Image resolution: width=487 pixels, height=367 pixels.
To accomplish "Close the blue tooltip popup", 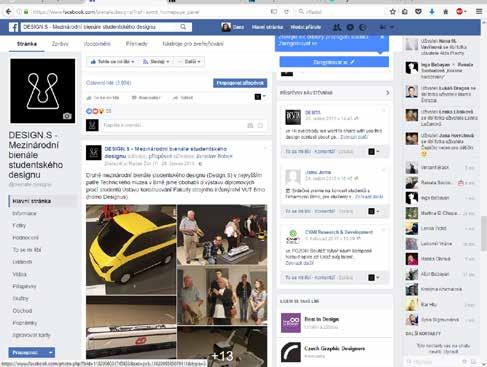I will 382,37.
